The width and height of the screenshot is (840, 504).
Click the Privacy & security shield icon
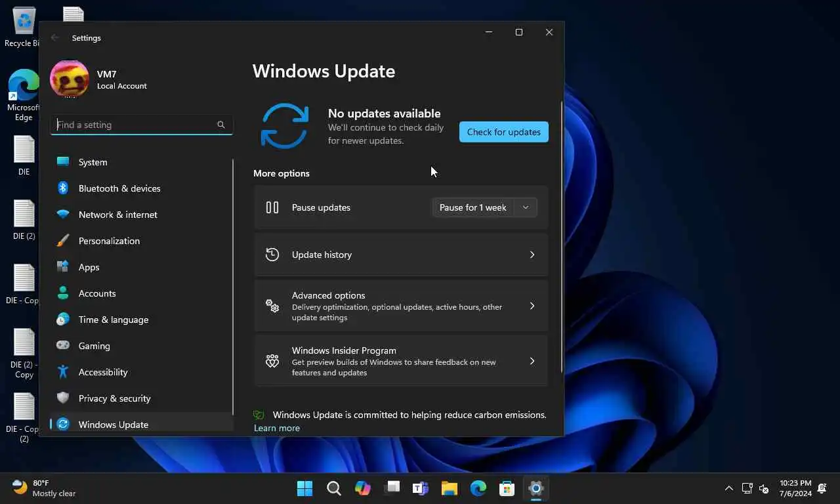click(x=63, y=398)
